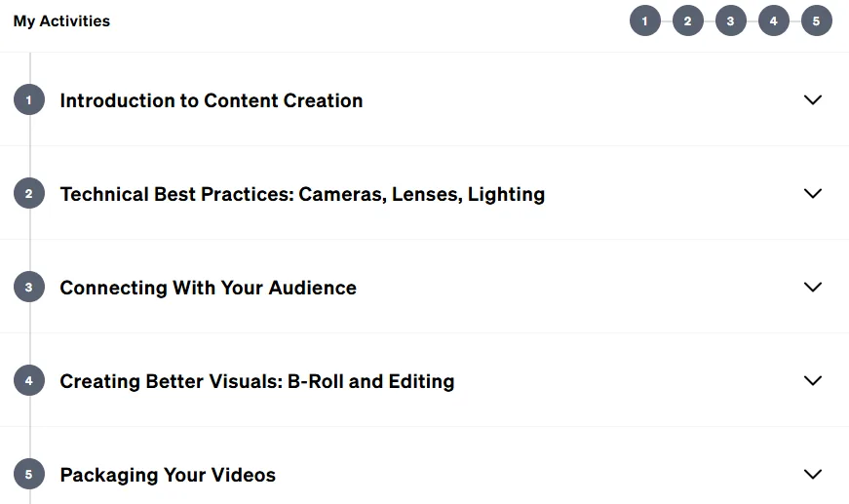The image size is (849, 504).
Task: Click numbered badge 1 beside Introduction to Content Creation
Action: point(29,99)
